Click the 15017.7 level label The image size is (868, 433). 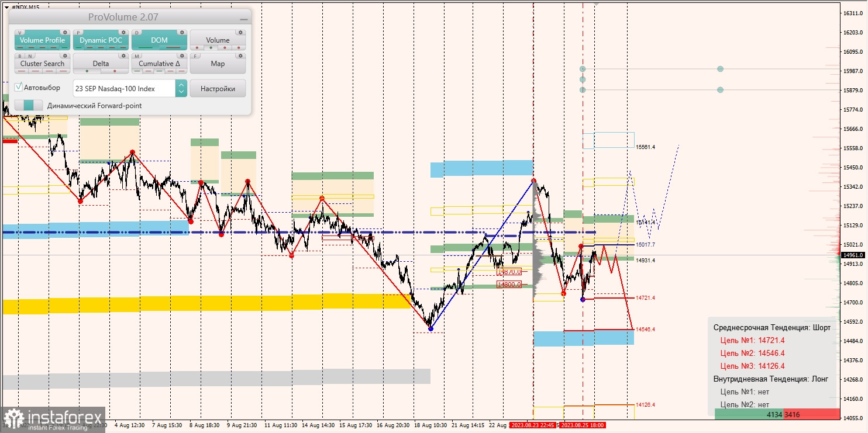pyautogui.click(x=646, y=245)
